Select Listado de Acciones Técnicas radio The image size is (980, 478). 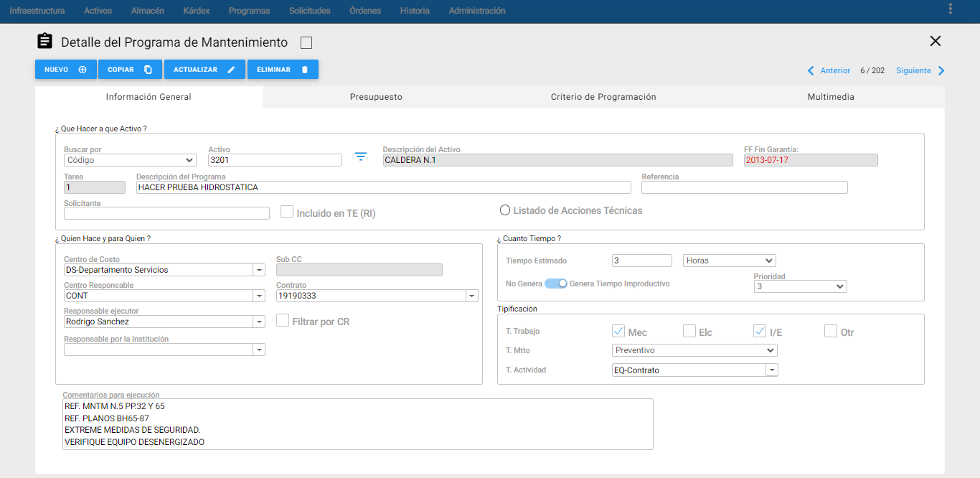coord(505,210)
